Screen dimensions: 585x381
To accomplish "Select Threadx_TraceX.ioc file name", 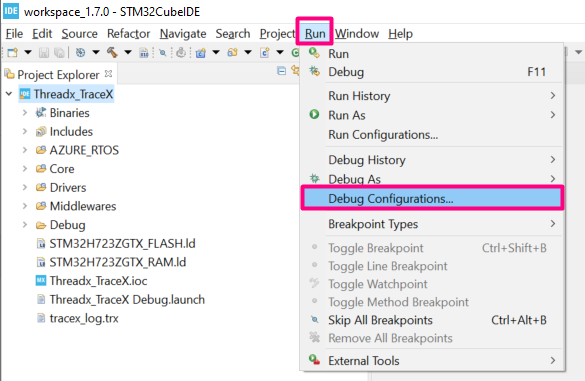I will 98,281.
